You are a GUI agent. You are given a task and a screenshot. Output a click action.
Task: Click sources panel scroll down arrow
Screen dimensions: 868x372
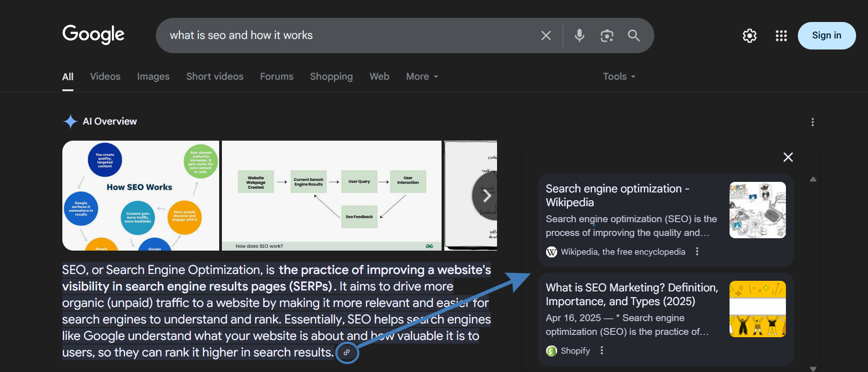tap(813, 369)
